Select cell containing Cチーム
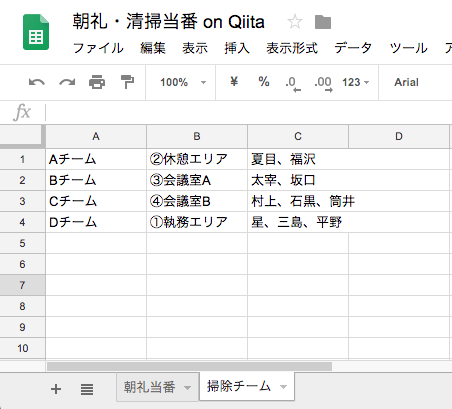Image resolution: width=452 pixels, height=409 pixels. [96, 201]
